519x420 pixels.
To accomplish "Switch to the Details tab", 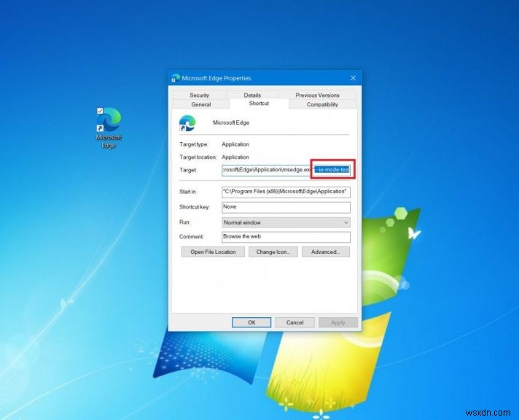I will click(x=252, y=95).
